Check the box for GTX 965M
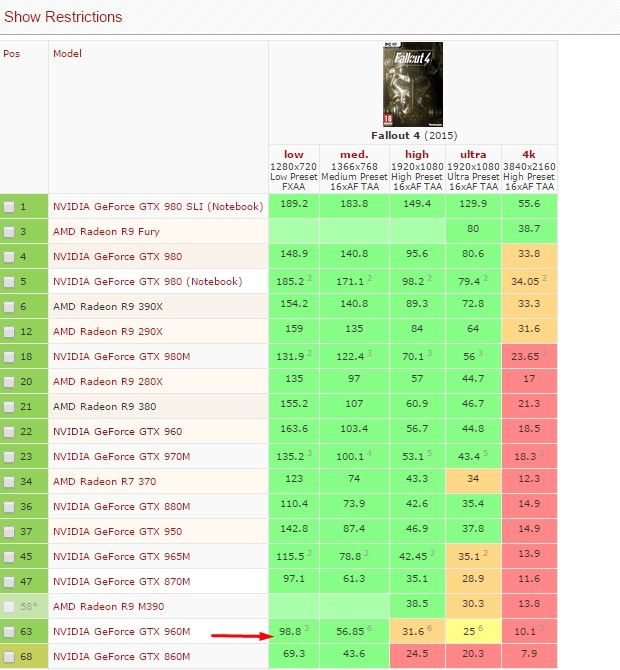 pyautogui.click(x=9, y=557)
